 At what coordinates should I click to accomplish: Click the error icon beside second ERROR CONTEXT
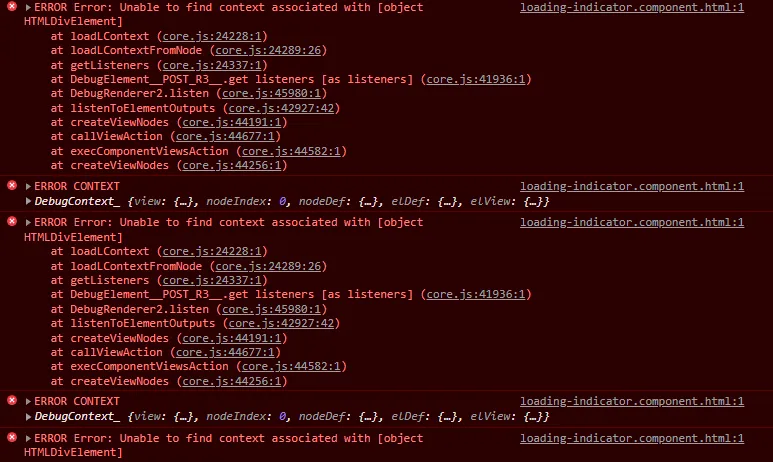coord(12,400)
